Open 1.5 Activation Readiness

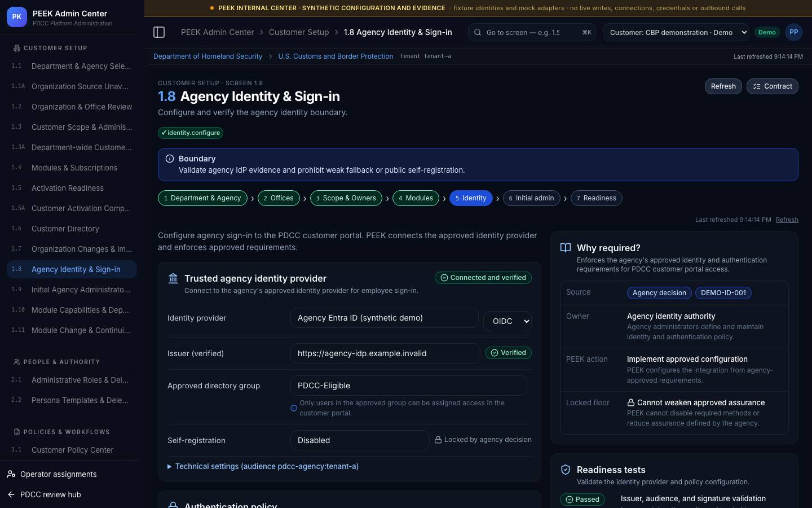[x=72, y=188]
